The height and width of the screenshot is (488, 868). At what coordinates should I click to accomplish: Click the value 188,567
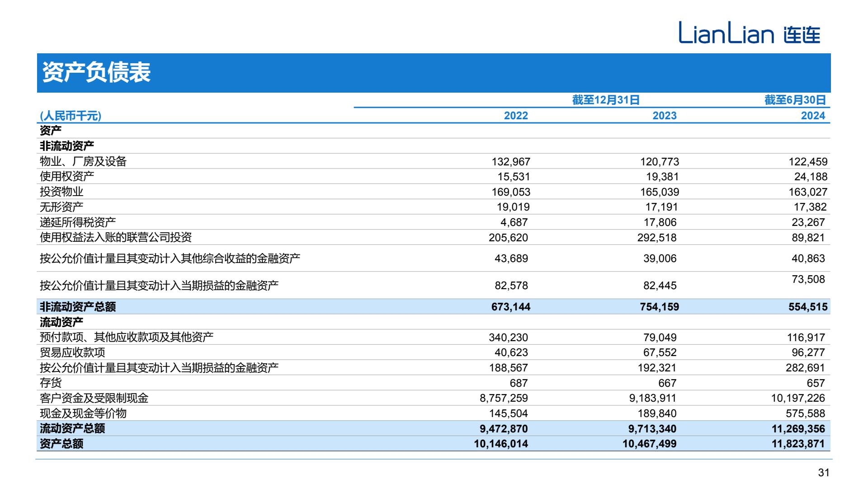(x=508, y=368)
